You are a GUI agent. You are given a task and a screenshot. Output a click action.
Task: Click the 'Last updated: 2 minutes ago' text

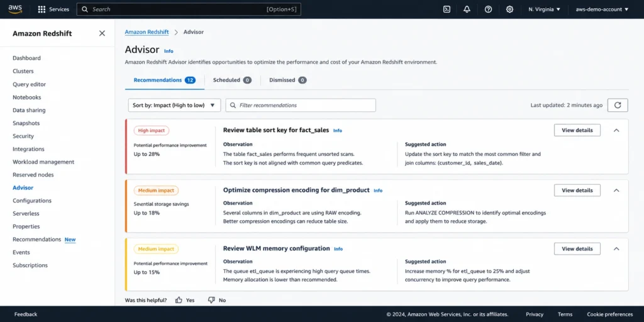pyautogui.click(x=567, y=105)
